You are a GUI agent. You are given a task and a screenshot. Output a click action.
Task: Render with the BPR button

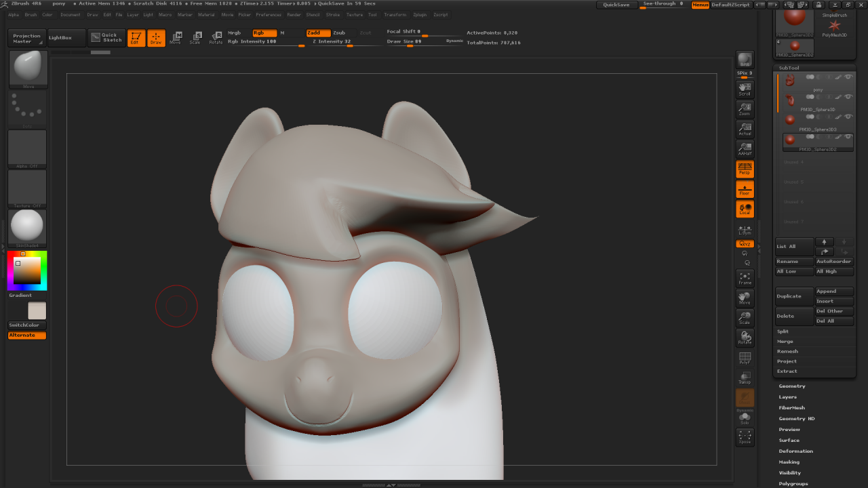pyautogui.click(x=745, y=59)
